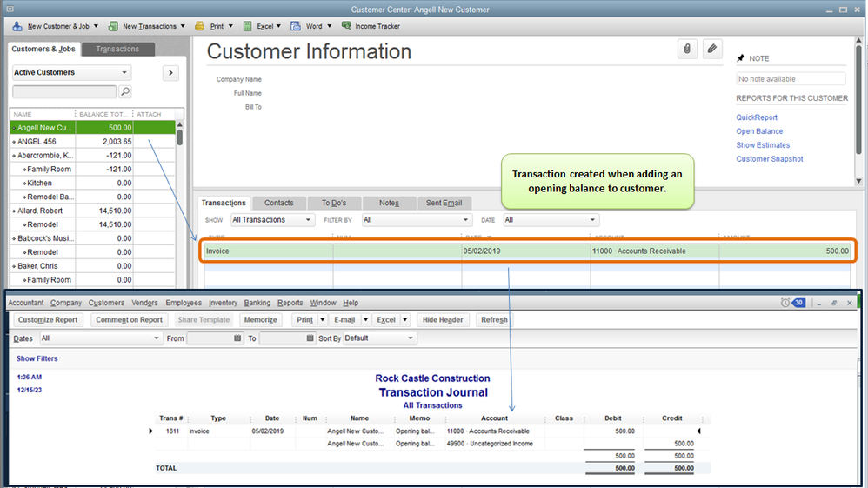Open the To Do's tab
Screen dimensions: 868x488
click(x=334, y=203)
